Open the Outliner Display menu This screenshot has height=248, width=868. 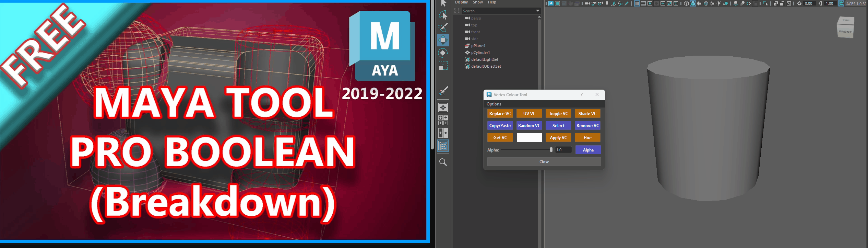[x=461, y=2]
